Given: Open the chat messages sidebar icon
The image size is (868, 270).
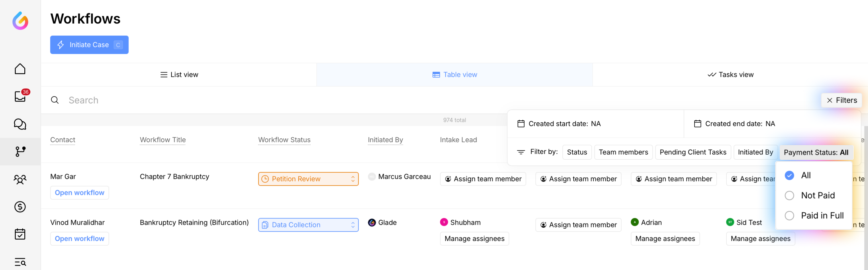Looking at the screenshot, I should [x=20, y=124].
